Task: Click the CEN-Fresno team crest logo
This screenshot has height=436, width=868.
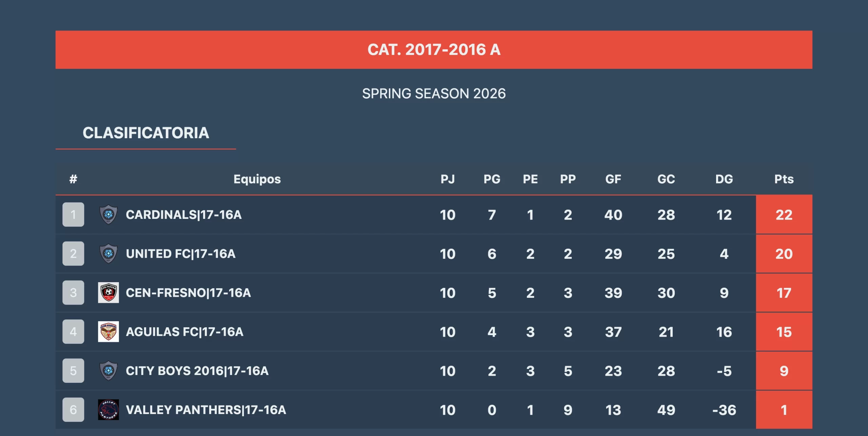Action: tap(108, 292)
